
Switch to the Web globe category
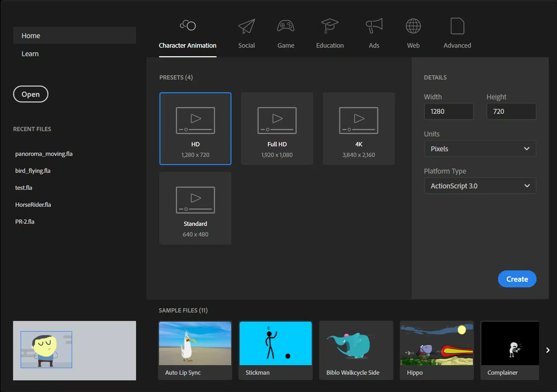(x=413, y=27)
